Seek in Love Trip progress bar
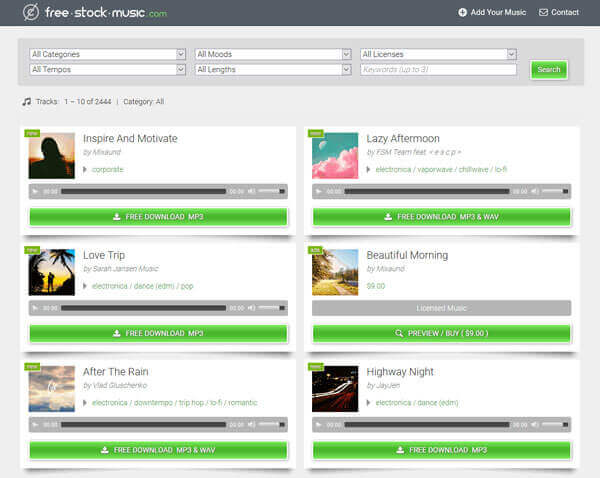This screenshot has height=478, width=600. (143, 308)
